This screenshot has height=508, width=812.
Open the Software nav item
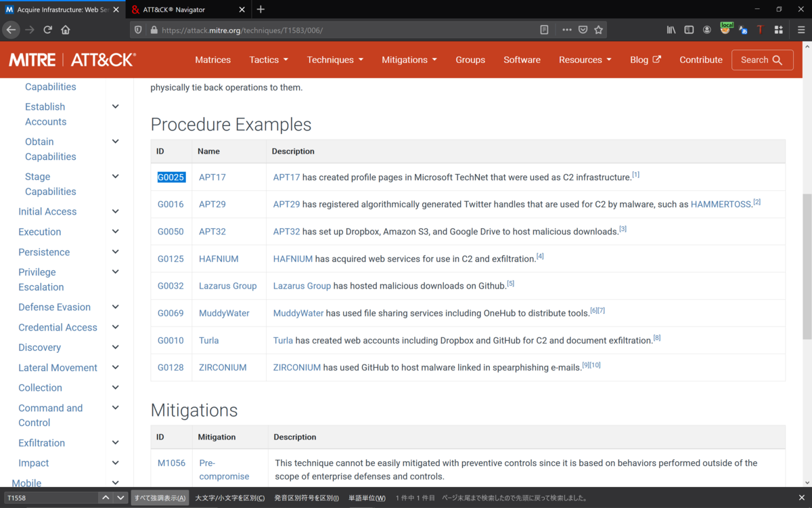[522, 60]
